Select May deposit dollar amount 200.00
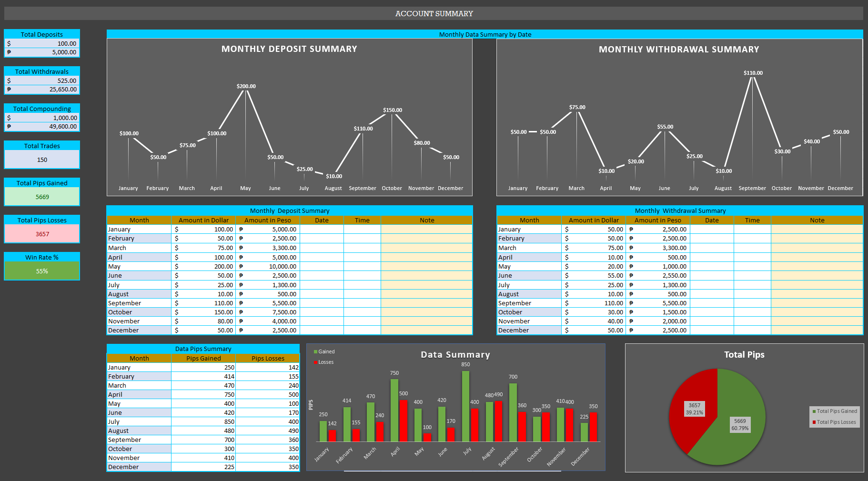 pos(203,266)
